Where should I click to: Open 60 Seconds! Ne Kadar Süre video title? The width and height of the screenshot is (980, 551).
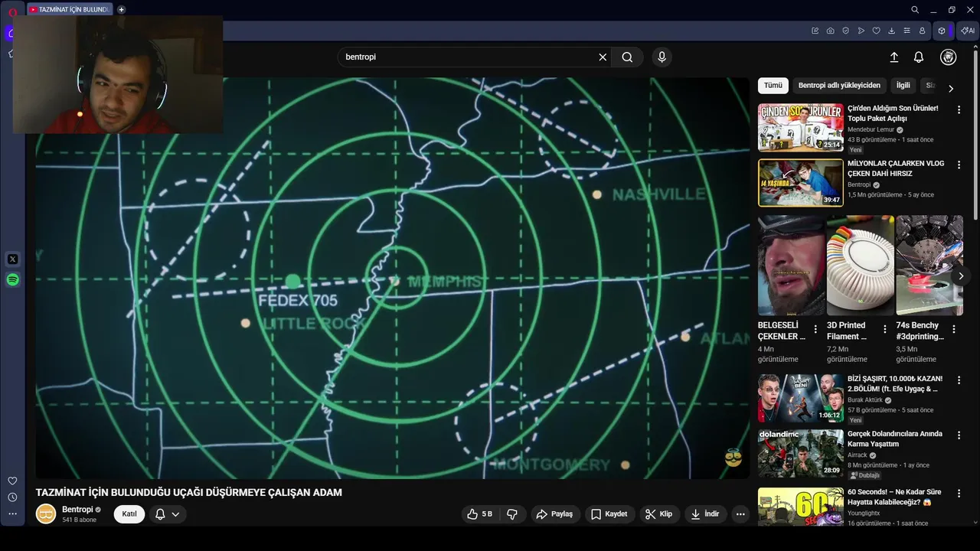tap(894, 497)
